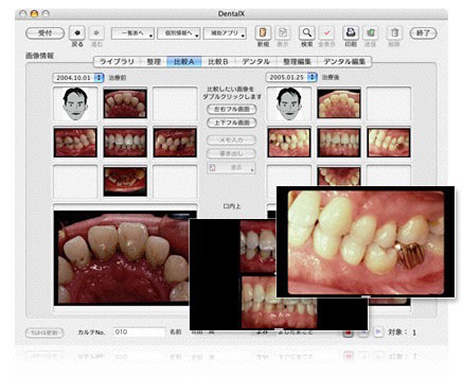The image size is (468, 380).
Task: Click the 受付 button
Action: (45, 33)
